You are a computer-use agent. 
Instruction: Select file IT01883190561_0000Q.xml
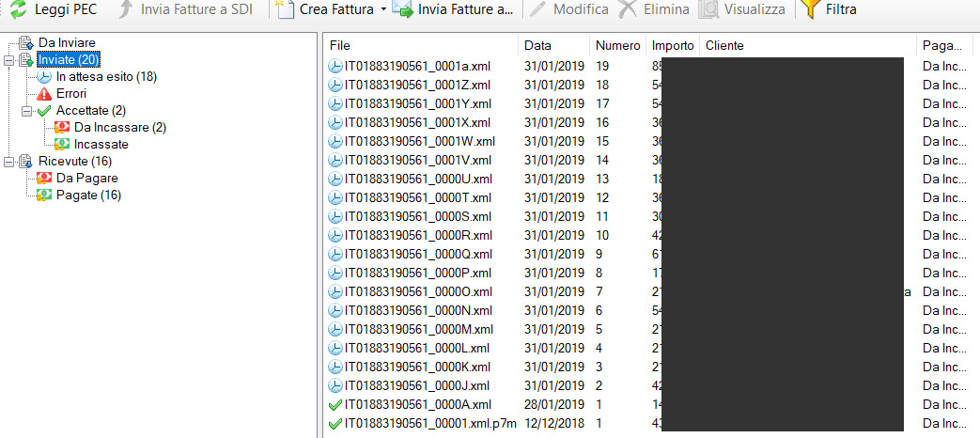pyautogui.click(x=418, y=255)
